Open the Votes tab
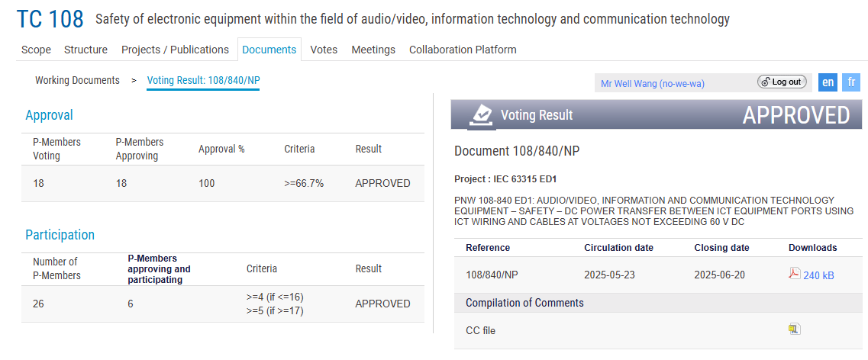 click(x=324, y=50)
